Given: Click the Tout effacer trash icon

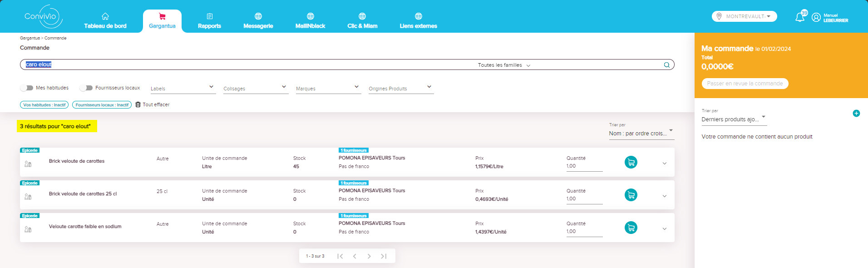Looking at the screenshot, I should [x=138, y=104].
